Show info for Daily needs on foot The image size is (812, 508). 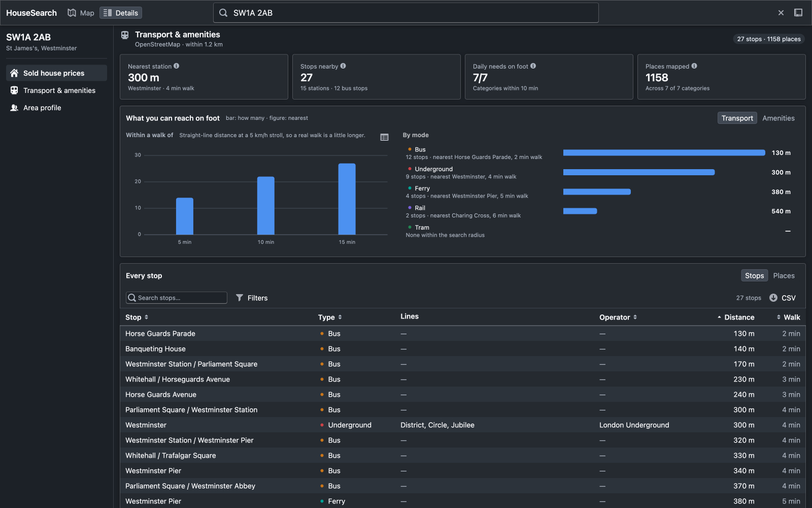point(533,66)
